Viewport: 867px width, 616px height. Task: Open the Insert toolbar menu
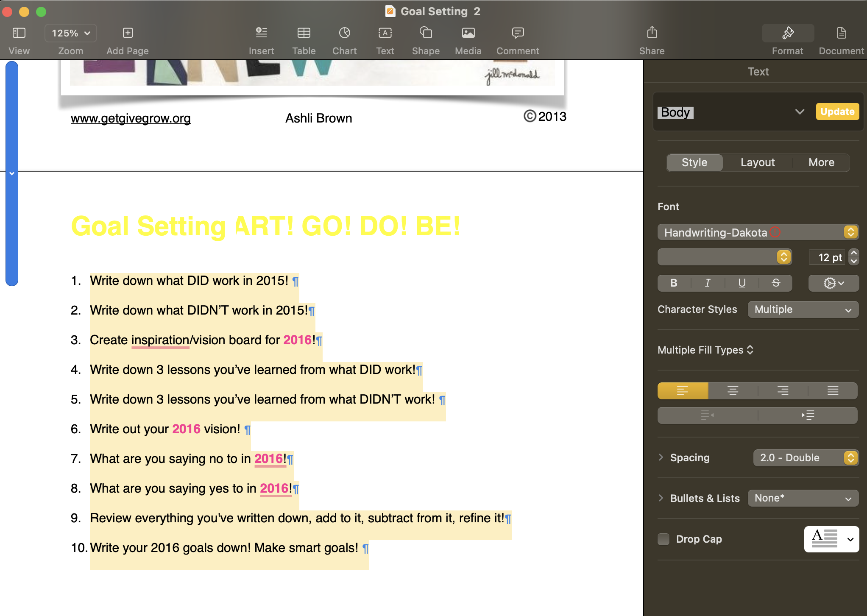pyautogui.click(x=261, y=33)
